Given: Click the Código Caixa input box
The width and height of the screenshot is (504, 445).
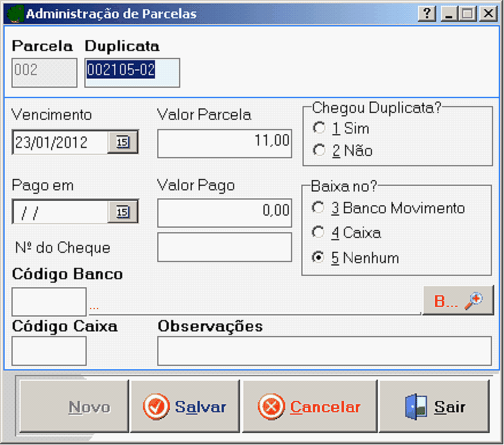Looking at the screenshot, I should coord(49,351).
